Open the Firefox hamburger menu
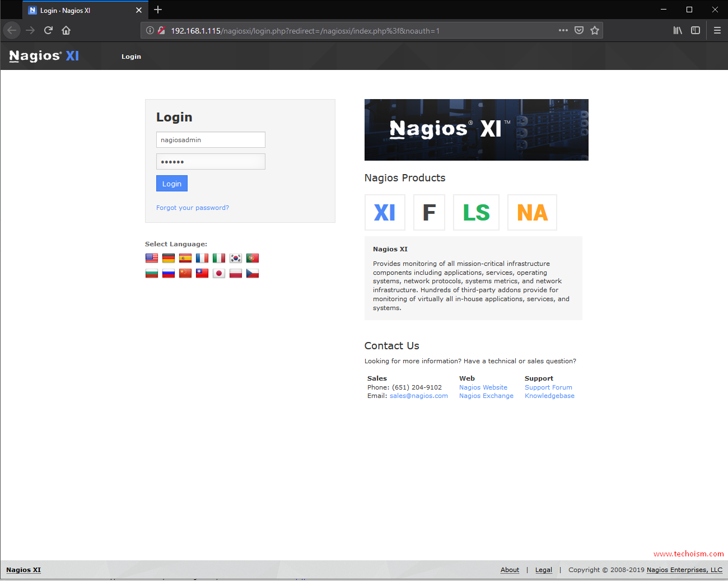This screenshot has width=728, height=581. tap(717, 30)
